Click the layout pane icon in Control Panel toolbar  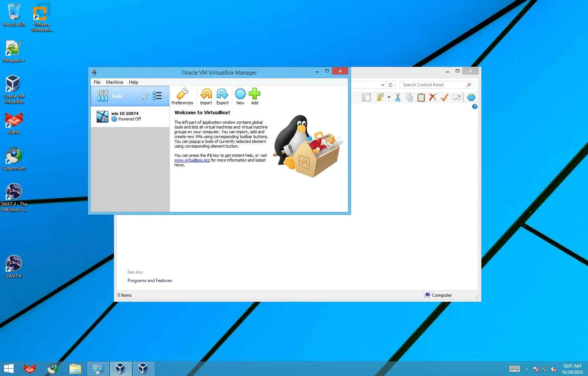(x=366, y=97)
